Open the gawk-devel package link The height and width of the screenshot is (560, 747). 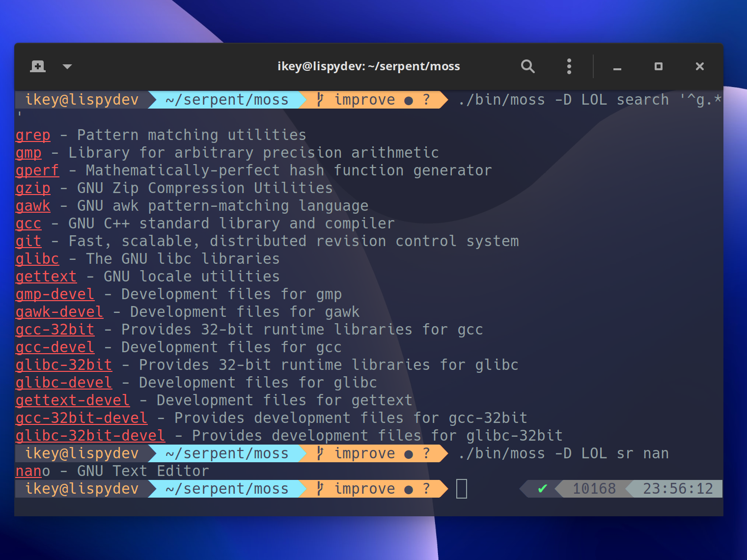tap(59, 311)
